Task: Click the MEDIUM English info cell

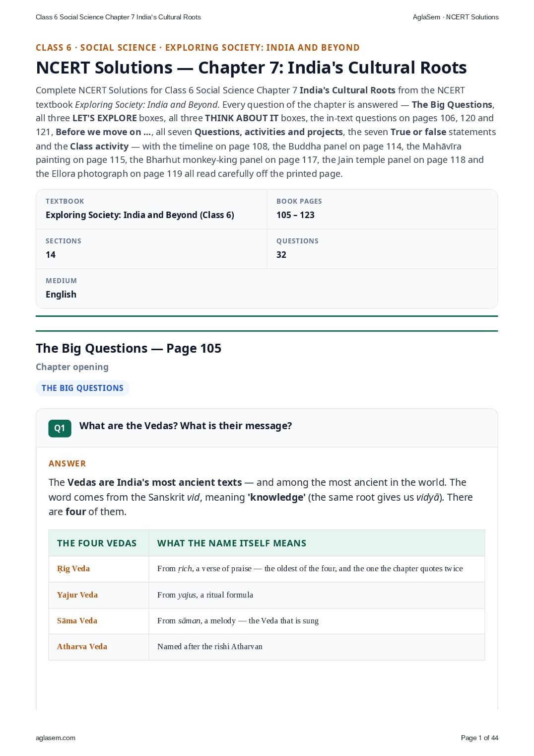Action: [267, 289]
